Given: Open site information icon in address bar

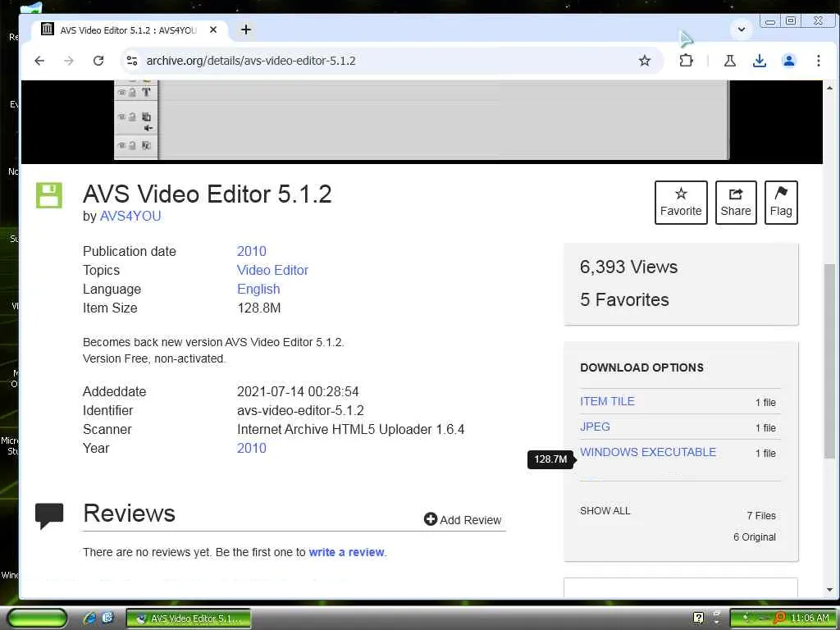Looking at the screenshot, I should coord(132,61).
